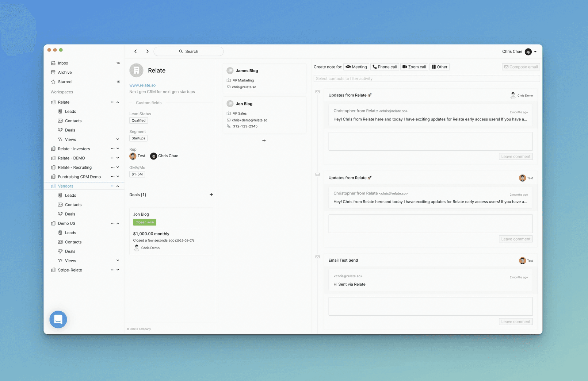Create a Meeting note
Screen dimensions: 588x381
click(x=356, y=67)
